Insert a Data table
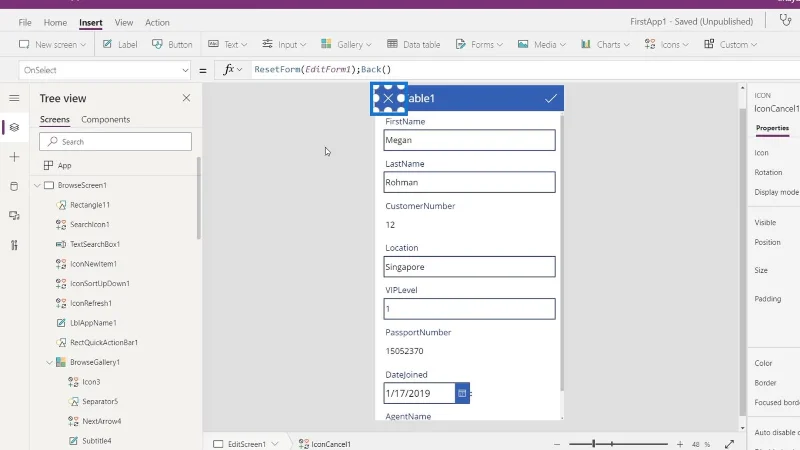 click(413, 44)
